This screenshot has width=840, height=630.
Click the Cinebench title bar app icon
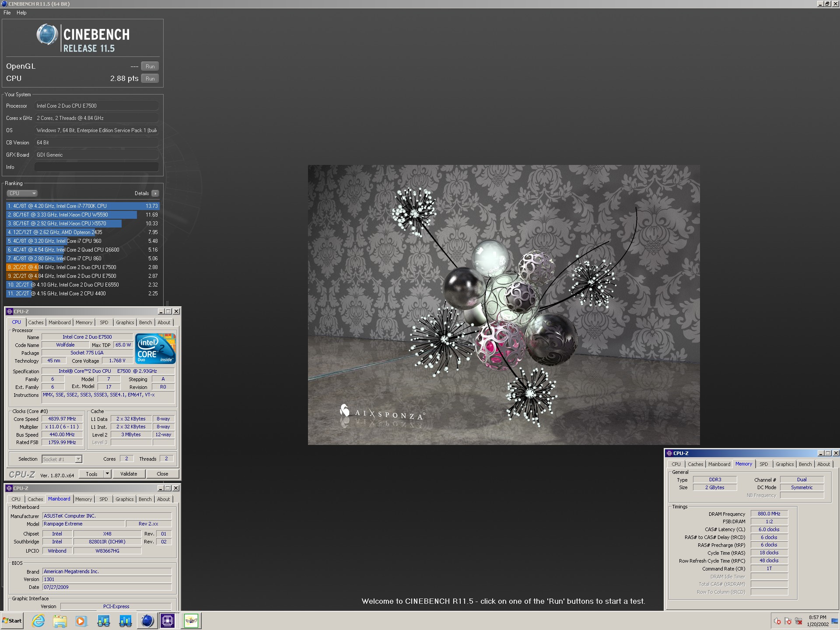[x=4, y=3]
